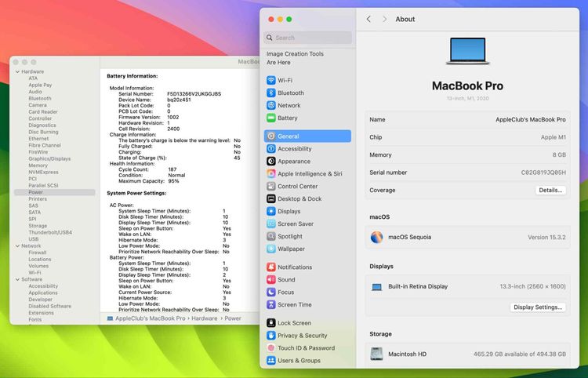
Task: Open the Accessibility icon in Settings sidebar
Action: pyautogui.click(x=271, y=148)
